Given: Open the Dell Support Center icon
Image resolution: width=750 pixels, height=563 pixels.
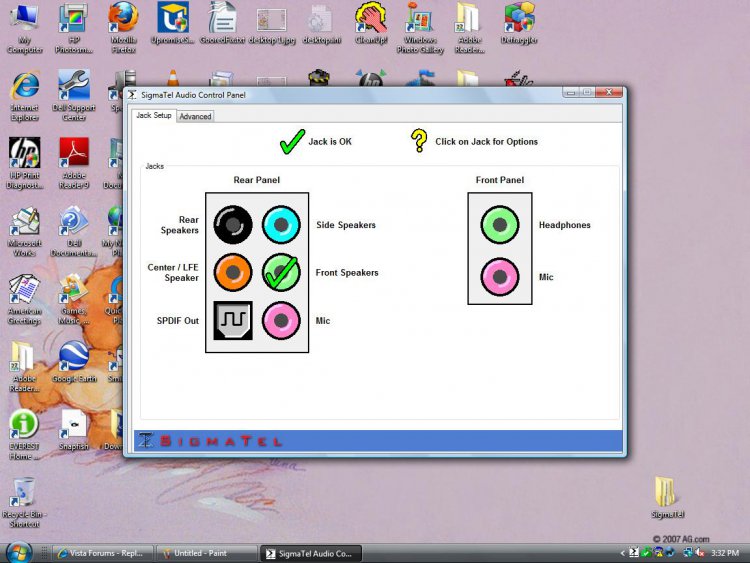Looking at the screenshot, I should pos(74,96).
